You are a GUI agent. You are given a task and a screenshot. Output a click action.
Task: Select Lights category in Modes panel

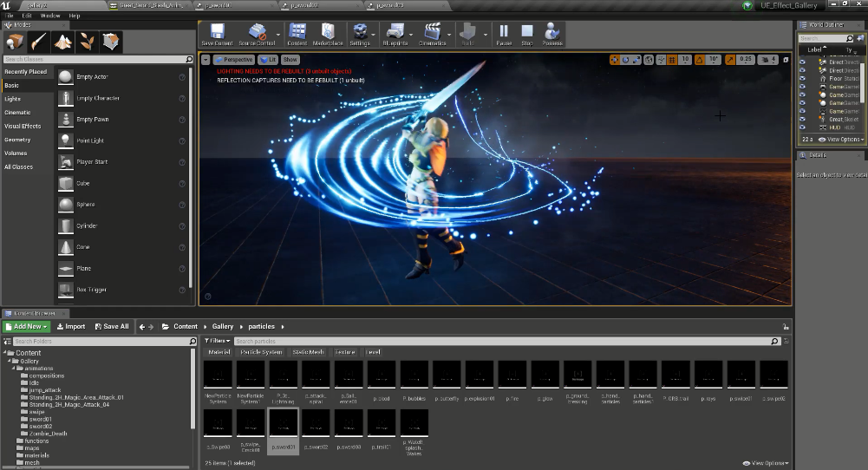[13, 99]
